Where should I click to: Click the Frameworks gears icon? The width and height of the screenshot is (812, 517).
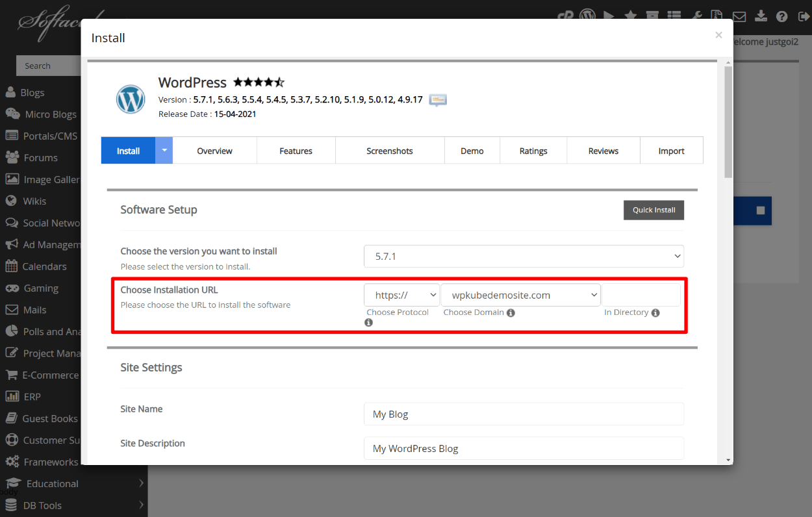point(12,462)
